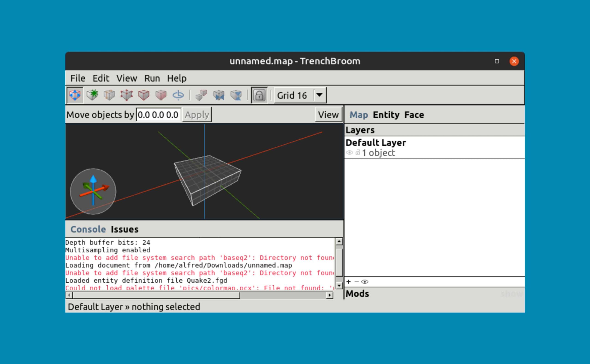Maximize the TrenchBroom window

497,61
